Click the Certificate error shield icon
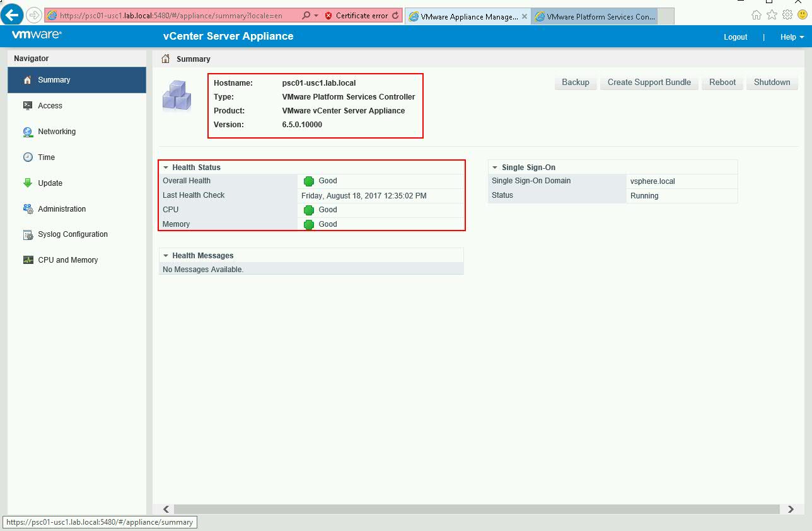Viewport: 812px width, 531px height. [328, 16]
